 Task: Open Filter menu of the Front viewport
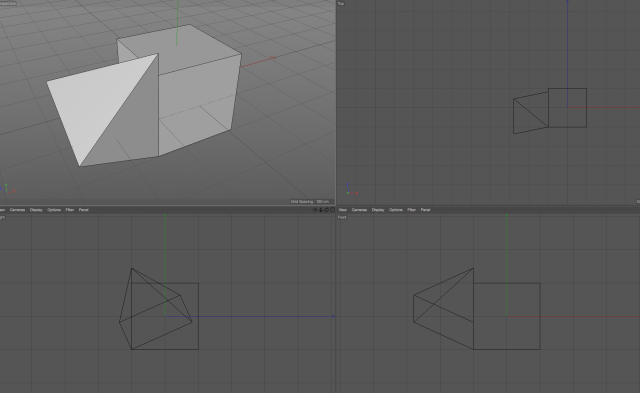click(x=411, y=210)
